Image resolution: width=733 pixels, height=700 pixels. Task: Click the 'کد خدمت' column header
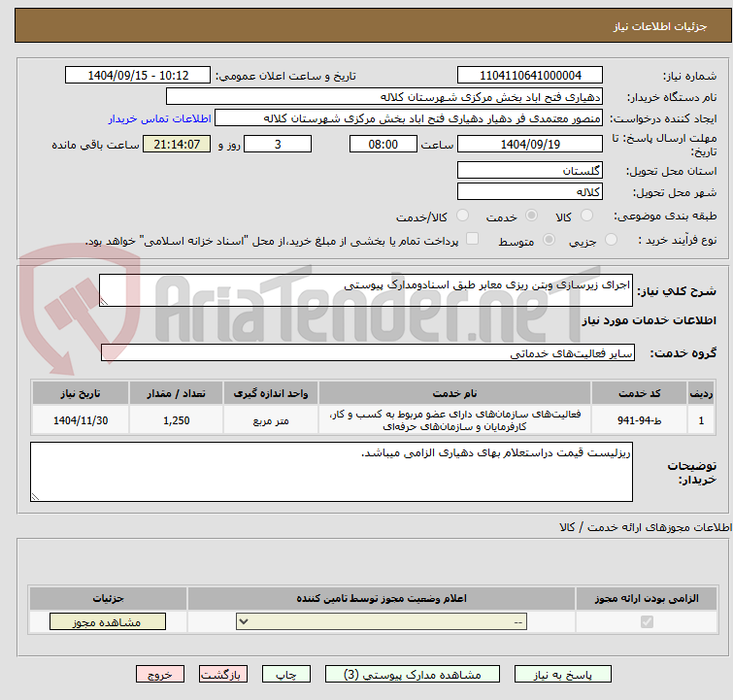639,393
